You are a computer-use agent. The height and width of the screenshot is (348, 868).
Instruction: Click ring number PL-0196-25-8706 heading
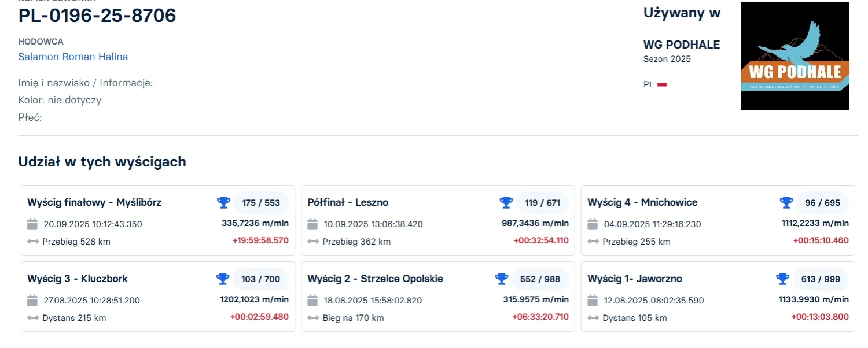coord(97,16)
